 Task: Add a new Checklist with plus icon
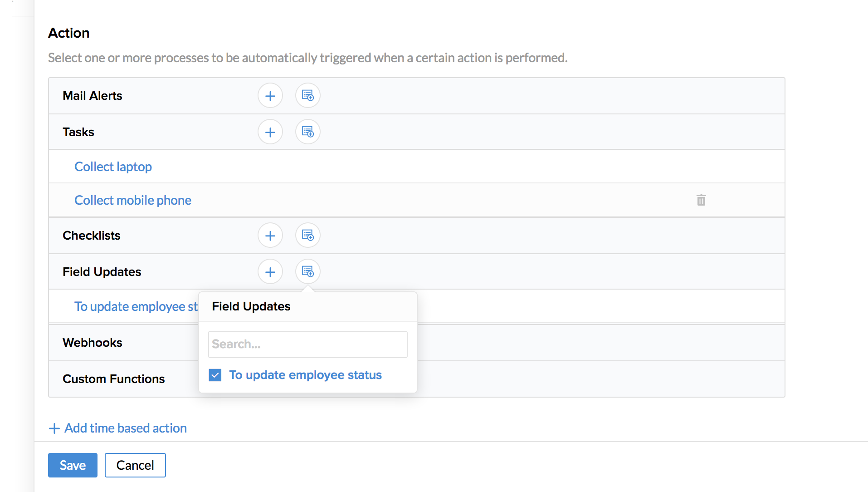[270, 236]
